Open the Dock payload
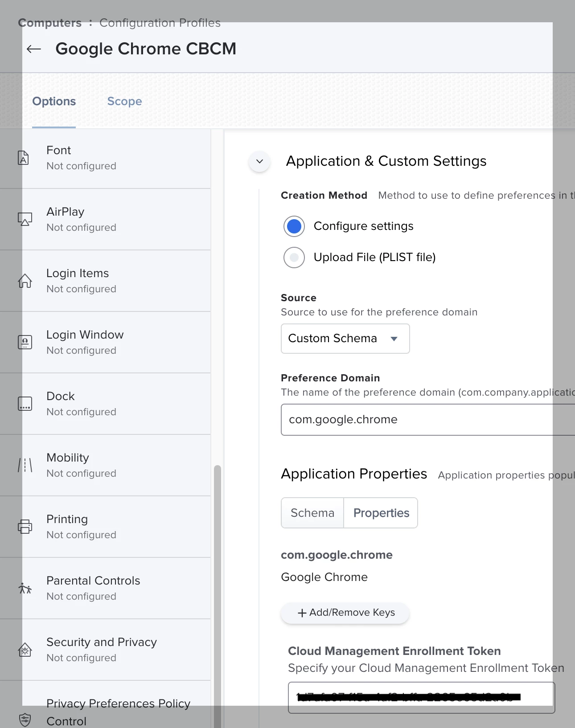Screen dimensions: 575x728 106,404
